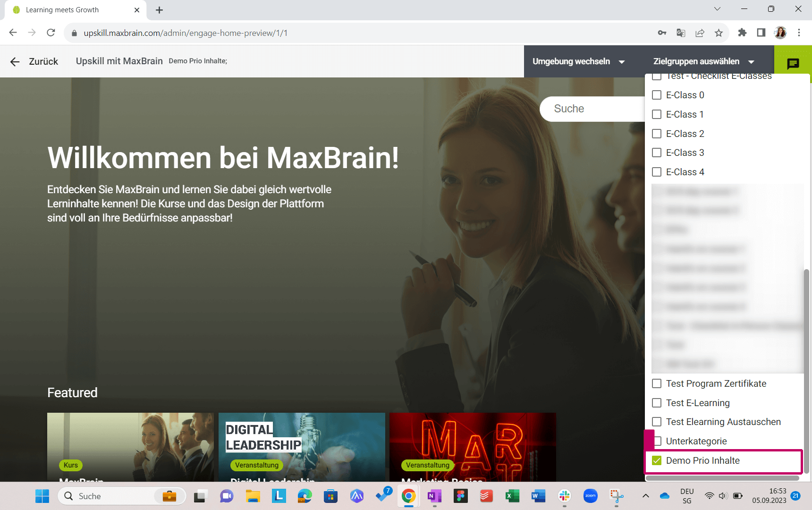Click browser forward navigation arrow
The height and width of the screenshot is (510, 812).
tap(32, 33)
